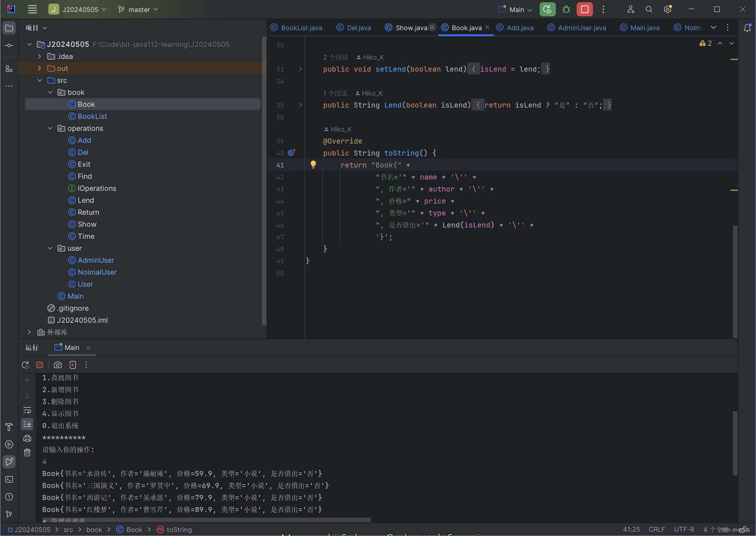The height and width of the screenshot is (536, 756).
Task: Stop process in Run panel toolbar
Action: pos(40,365)
